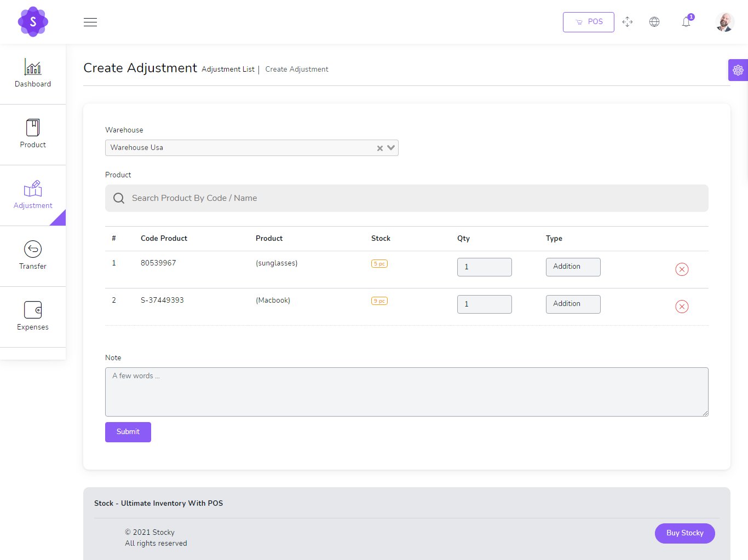This screenshot has height=560, width=748.
Task: Click the product search field
Action: [x=406, y=198]
